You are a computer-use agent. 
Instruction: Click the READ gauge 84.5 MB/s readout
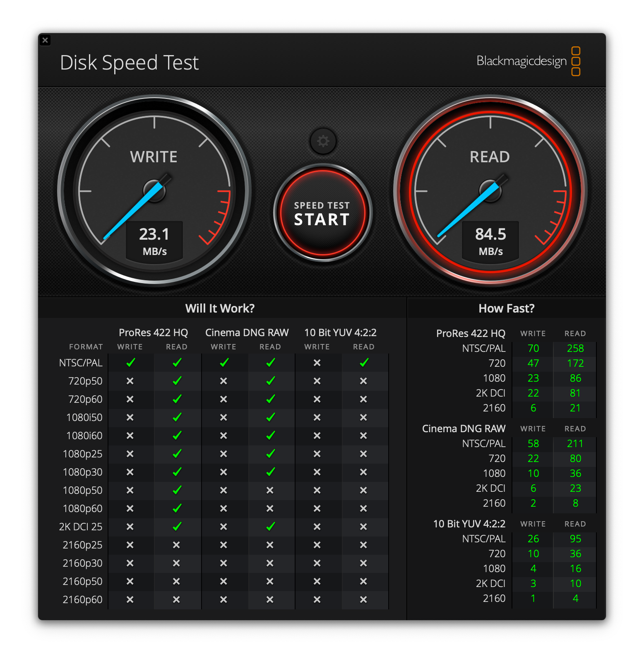[490, 242]
